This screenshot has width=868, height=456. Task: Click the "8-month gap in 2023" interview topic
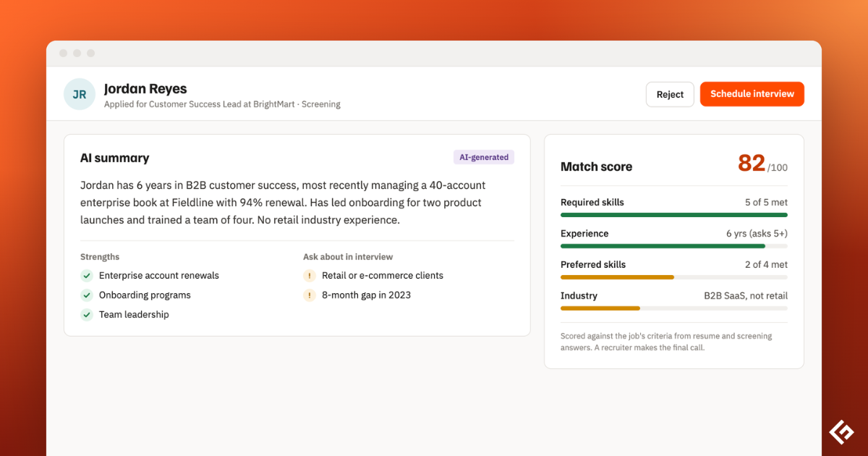point(366,295)
